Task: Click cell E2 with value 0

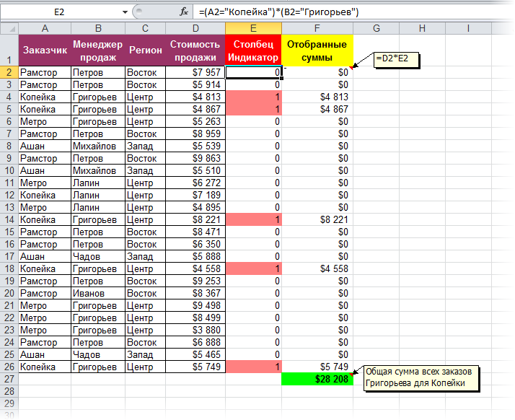Action: 253,72
